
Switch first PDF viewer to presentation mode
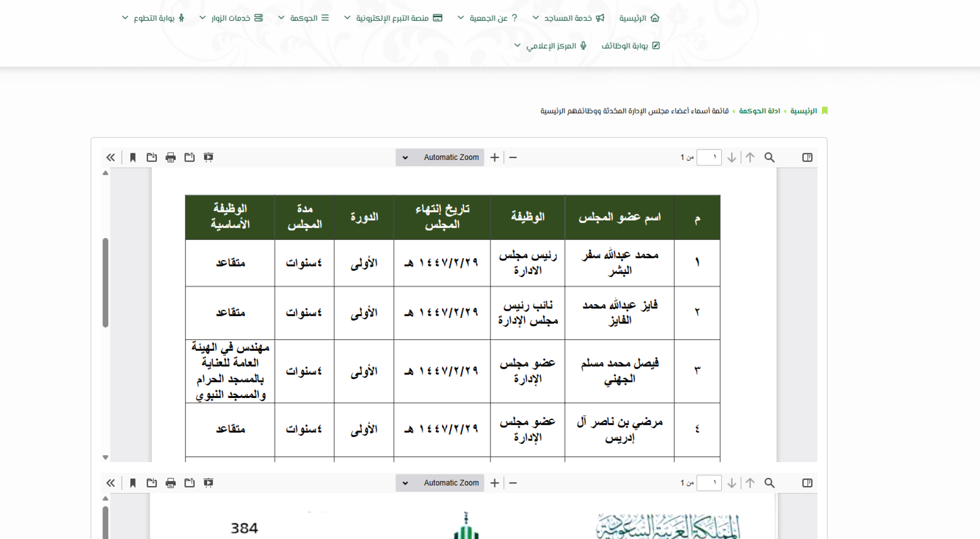point(208,158)
